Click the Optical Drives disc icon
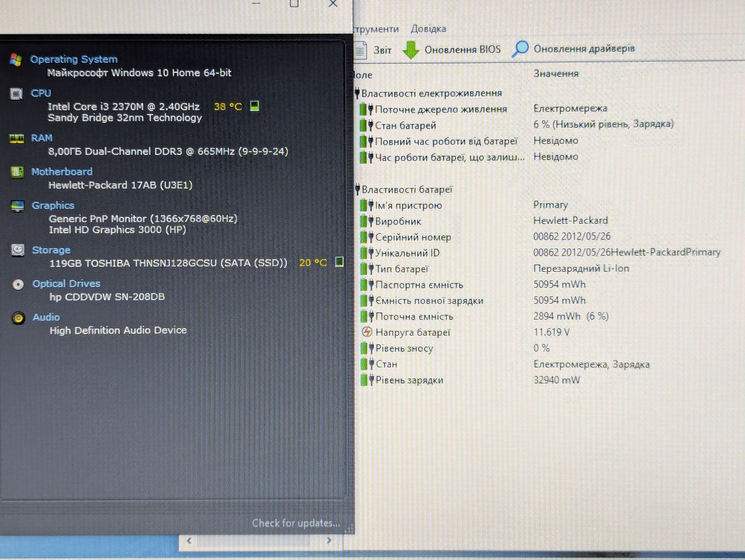Viewport: 745px width, 560px height. point(19,284)
